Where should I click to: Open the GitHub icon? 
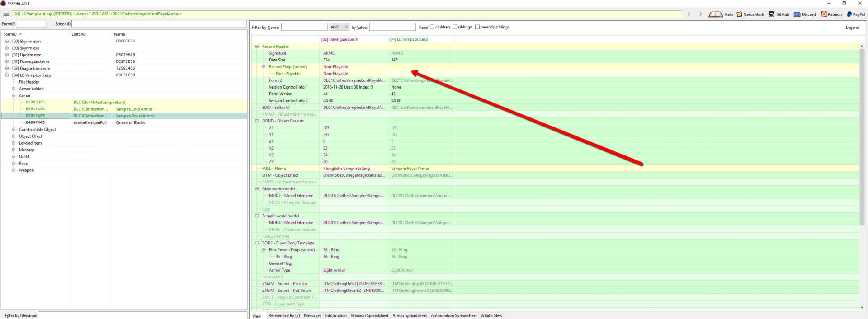pos(771,14)
